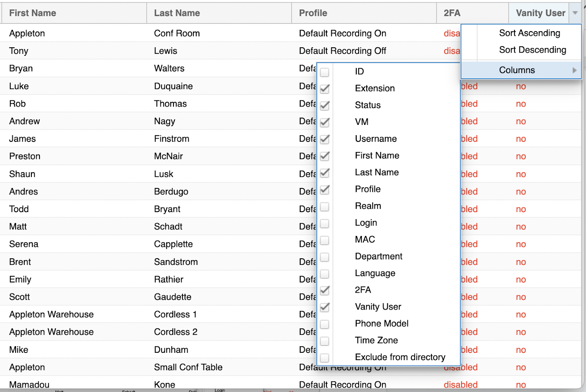Open the Vanity User header dropdown arrow
The height and width of the screenshot is (392, 586).
pos(575,13)
